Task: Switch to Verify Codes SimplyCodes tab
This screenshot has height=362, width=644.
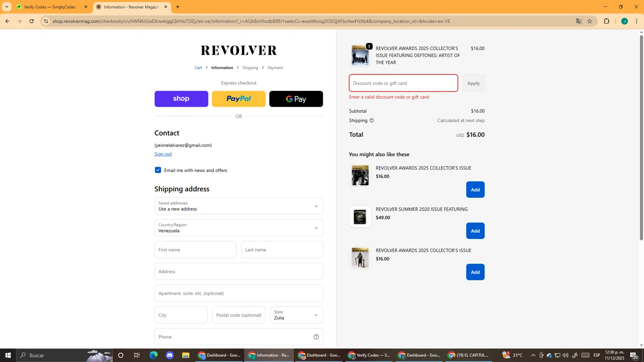Action: (x=49, y=7)
